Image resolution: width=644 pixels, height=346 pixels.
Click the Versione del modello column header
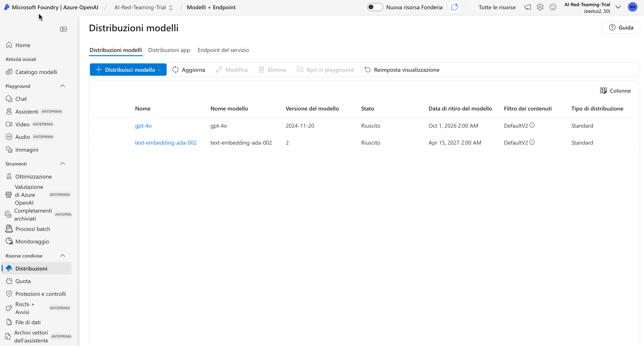click(312, 109)
